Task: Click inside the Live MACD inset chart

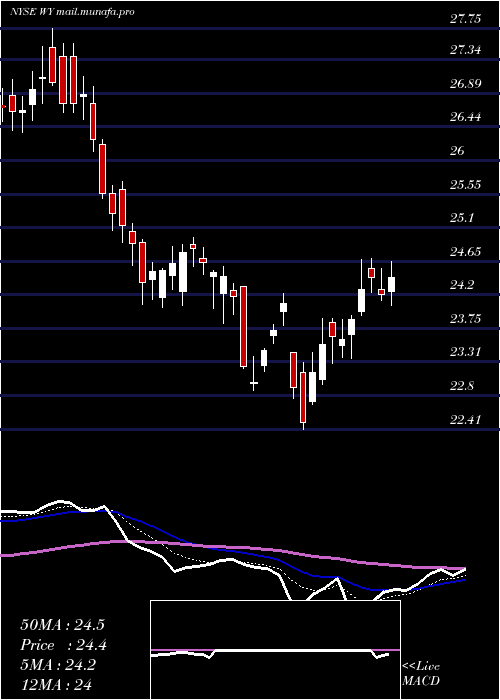Action: tap(275, 650)
